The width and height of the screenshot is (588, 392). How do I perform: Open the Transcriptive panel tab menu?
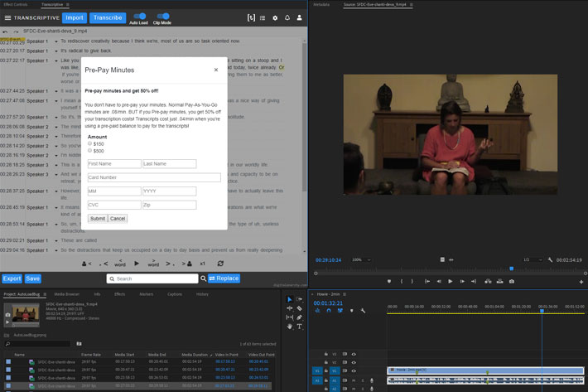tap(68, 4)
